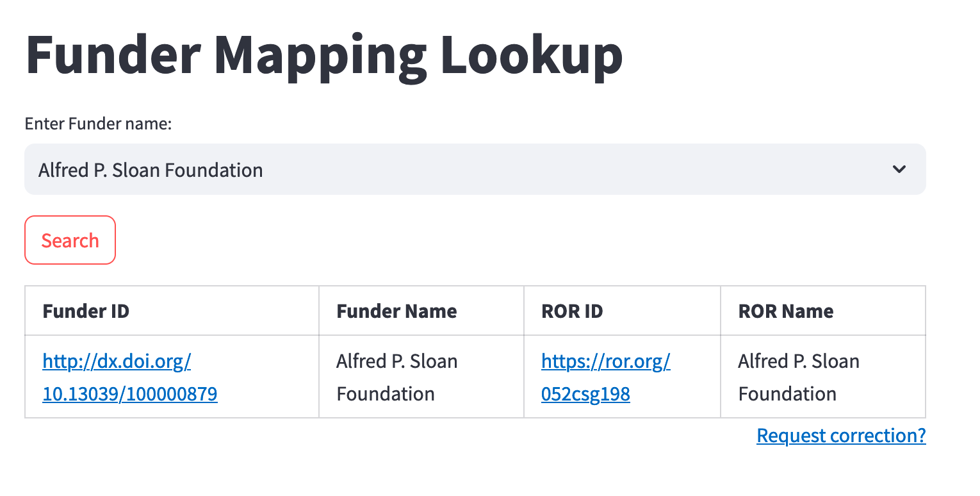
Task: Click the ROR ID column header
Action: coord(572,311)
